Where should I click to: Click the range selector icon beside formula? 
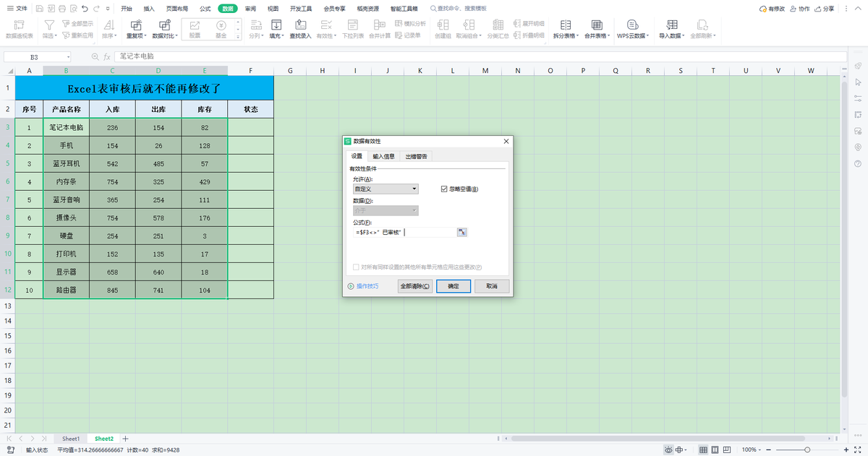[x=463, y=232]
